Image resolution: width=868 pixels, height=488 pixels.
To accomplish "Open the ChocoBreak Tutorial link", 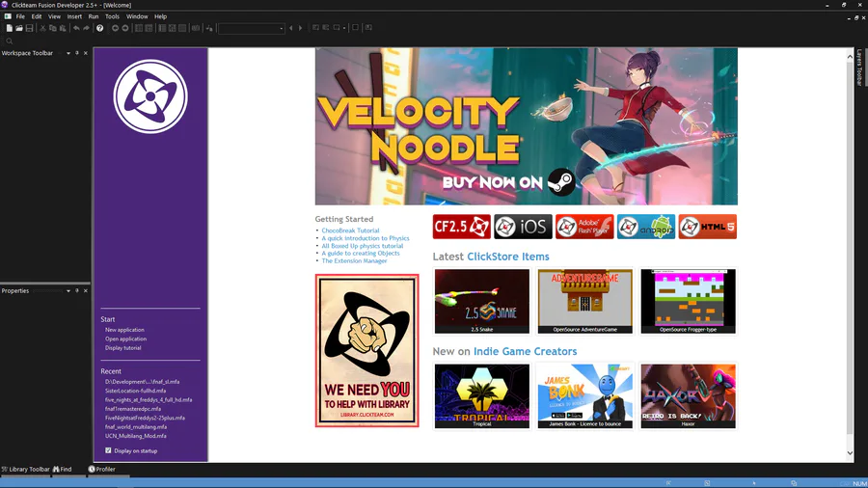I will [350, 230].
